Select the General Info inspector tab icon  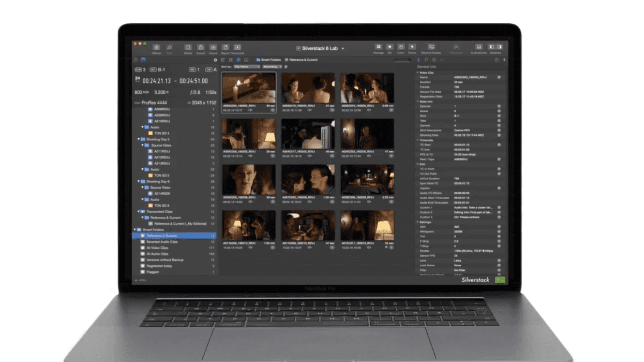419,60
